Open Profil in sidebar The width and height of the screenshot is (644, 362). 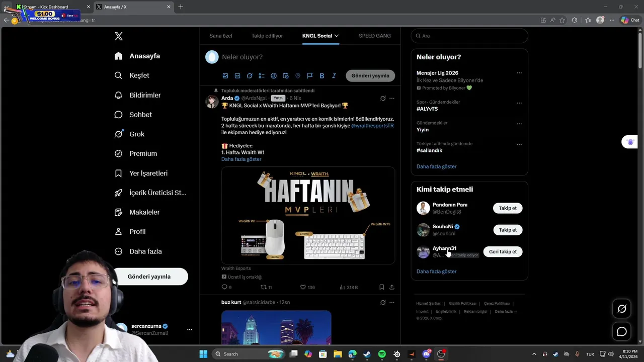pyautogui.click(x=130, y=232)
